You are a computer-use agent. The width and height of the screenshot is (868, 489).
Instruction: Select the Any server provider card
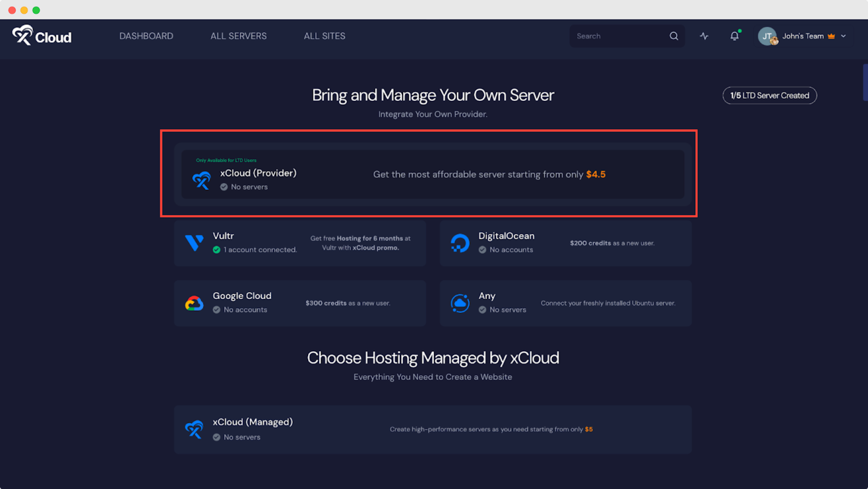tap(566, 303)
